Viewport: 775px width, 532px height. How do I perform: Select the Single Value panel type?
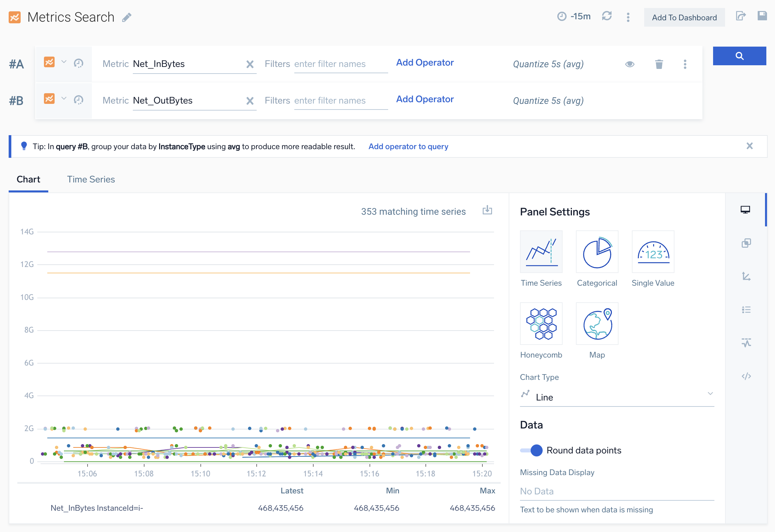click(x=652, y=251)
